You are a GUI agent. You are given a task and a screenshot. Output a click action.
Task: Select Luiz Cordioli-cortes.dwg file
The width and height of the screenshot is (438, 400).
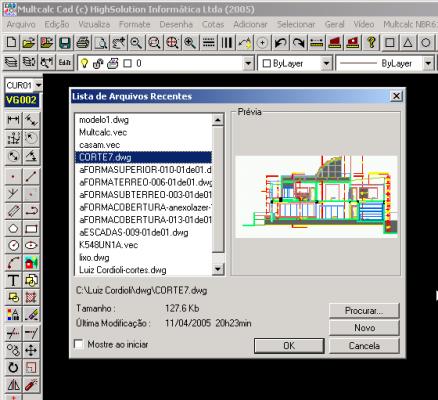coord(144,270)
